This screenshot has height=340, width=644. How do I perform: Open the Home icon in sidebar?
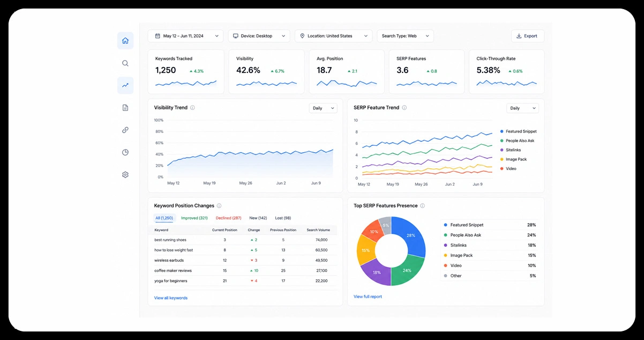pyautogui.click(x=125, y=41)
